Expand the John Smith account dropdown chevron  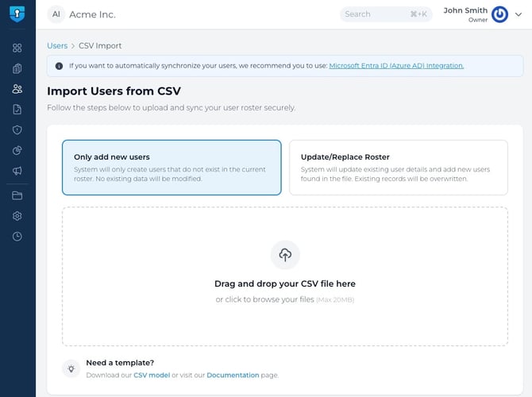coord(520,14)
